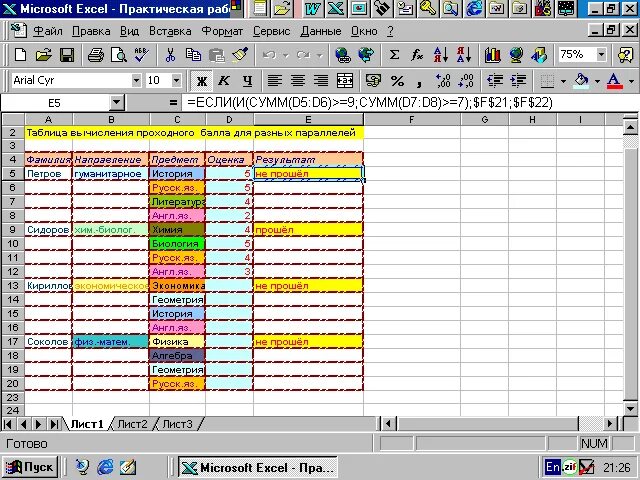The image size is (640, 480).
Task: Click the Increase Decimal icon
Action: click(443, 80)
